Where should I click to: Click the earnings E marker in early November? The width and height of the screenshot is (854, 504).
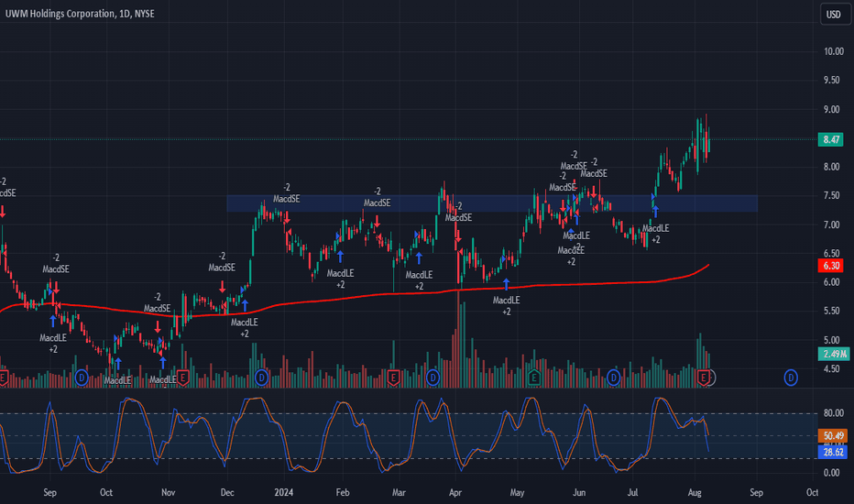182,377
